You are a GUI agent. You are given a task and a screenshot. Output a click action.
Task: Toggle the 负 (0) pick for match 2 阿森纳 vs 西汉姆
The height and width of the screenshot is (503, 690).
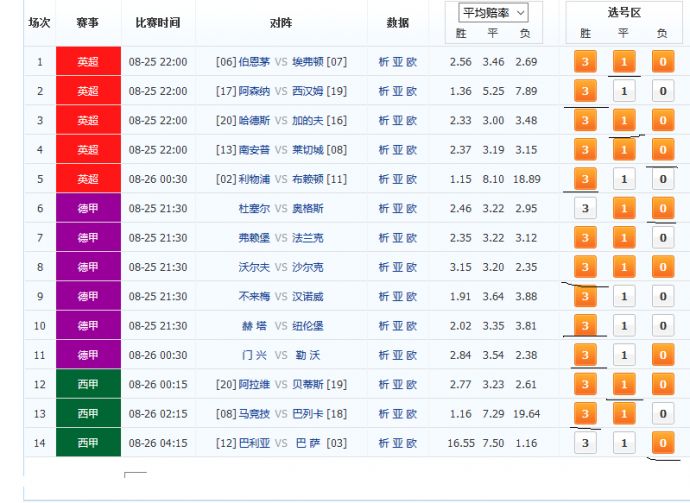662,92
